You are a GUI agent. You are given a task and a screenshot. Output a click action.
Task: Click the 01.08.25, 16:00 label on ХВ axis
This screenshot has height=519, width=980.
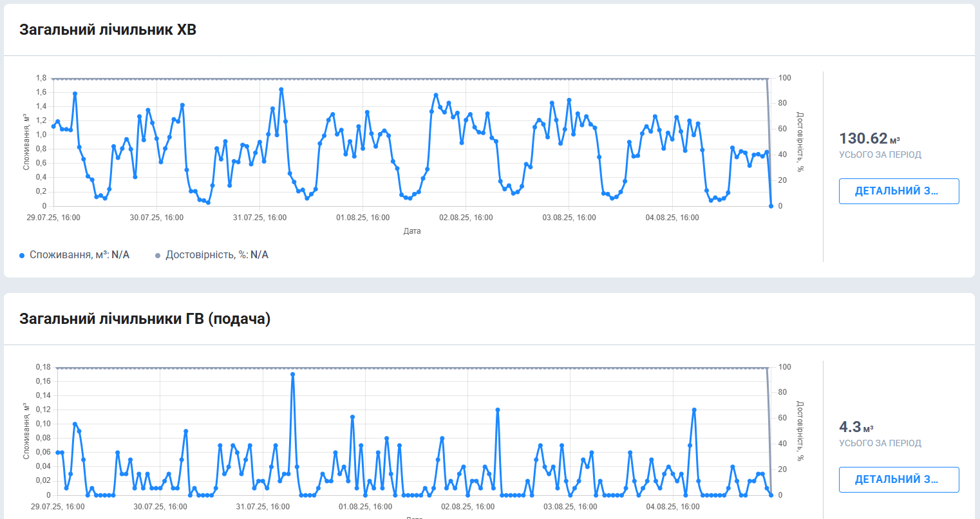363,218
